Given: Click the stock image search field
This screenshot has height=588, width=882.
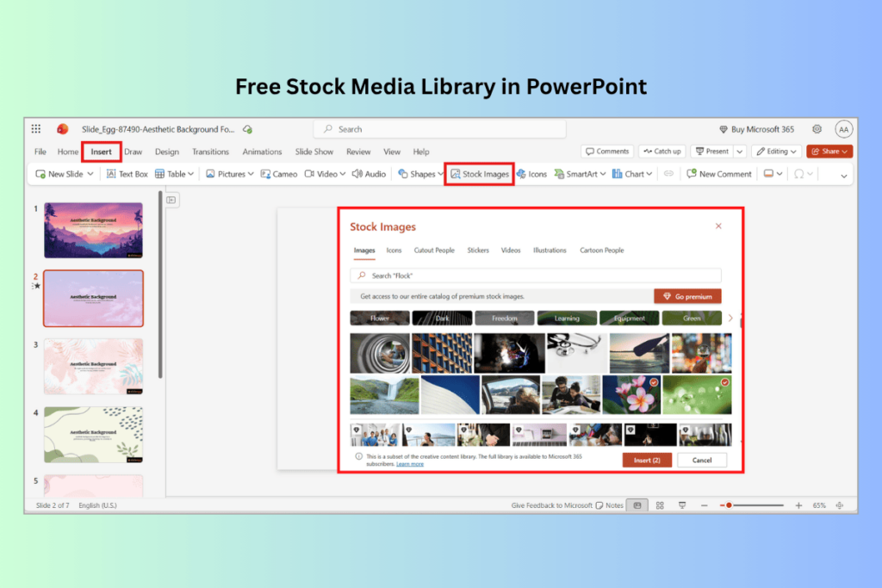Looking at the screenshot, I should point(536,275).
